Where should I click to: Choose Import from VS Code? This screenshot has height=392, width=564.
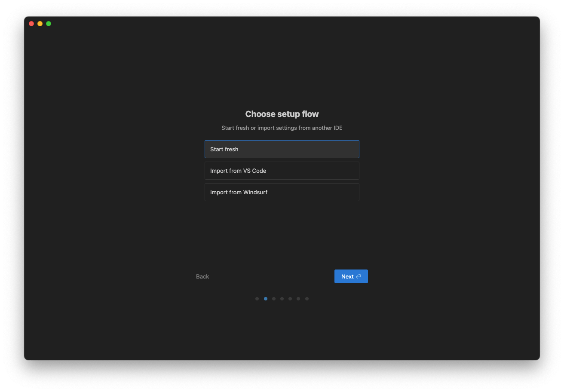click(x=282, y=171)
